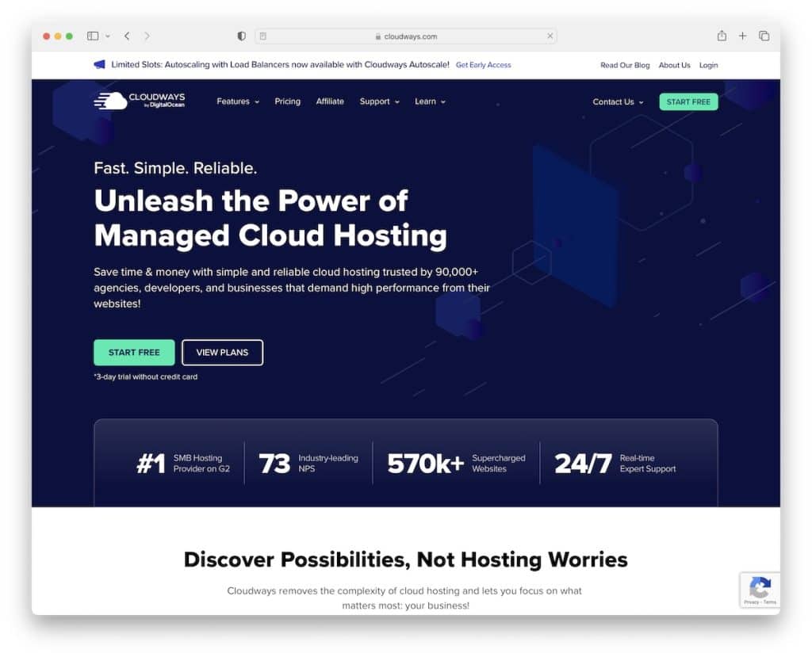Open a new tab with plus icon
This screenshot has width=812, height=657.
tap(742, 36)
